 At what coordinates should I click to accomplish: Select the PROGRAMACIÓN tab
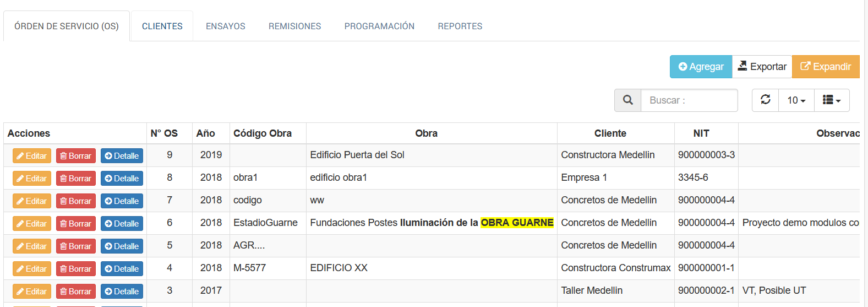pyautogui.click(x=379, y=26)
